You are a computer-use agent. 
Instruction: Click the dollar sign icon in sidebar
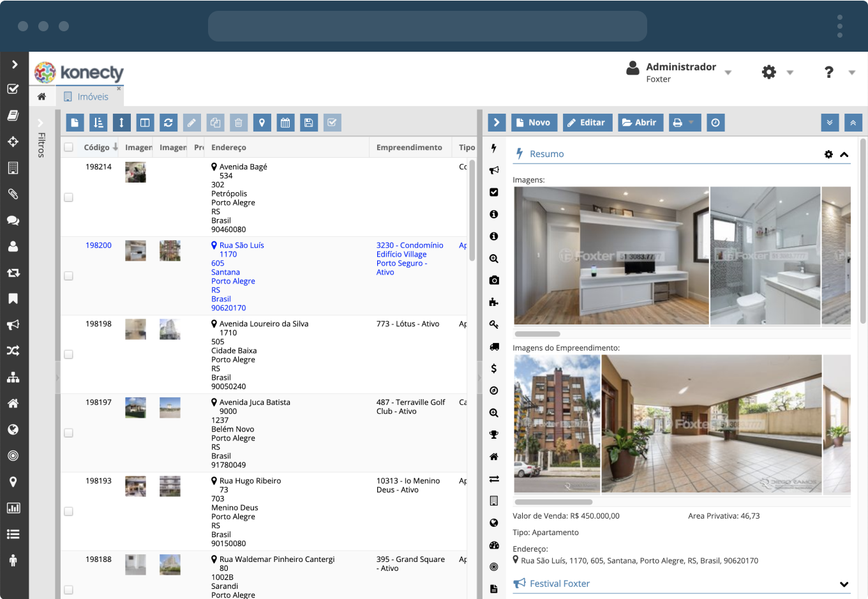(494, 368)
